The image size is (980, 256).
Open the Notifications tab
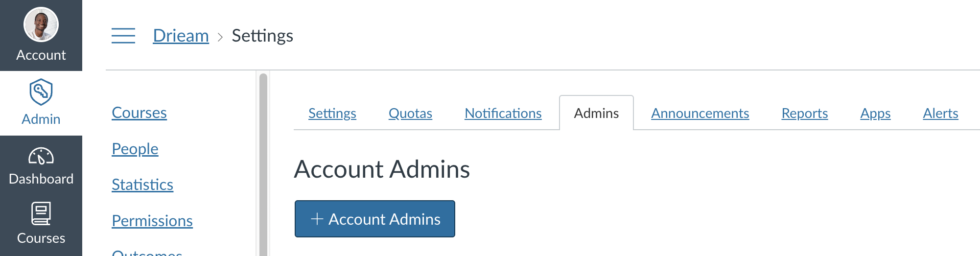click(x=503, y=113)
